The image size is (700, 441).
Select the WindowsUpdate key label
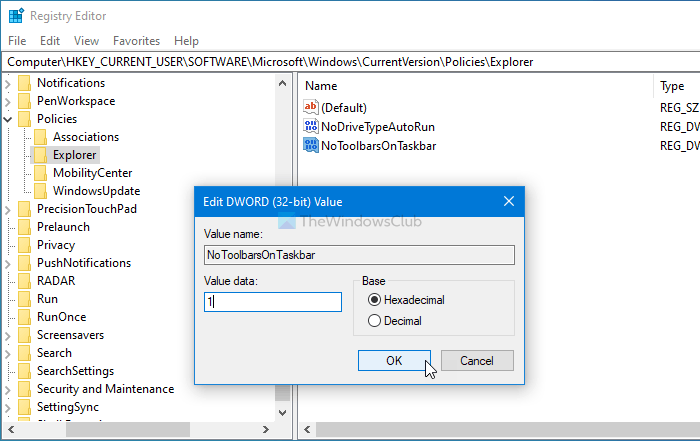pos(96,191)
